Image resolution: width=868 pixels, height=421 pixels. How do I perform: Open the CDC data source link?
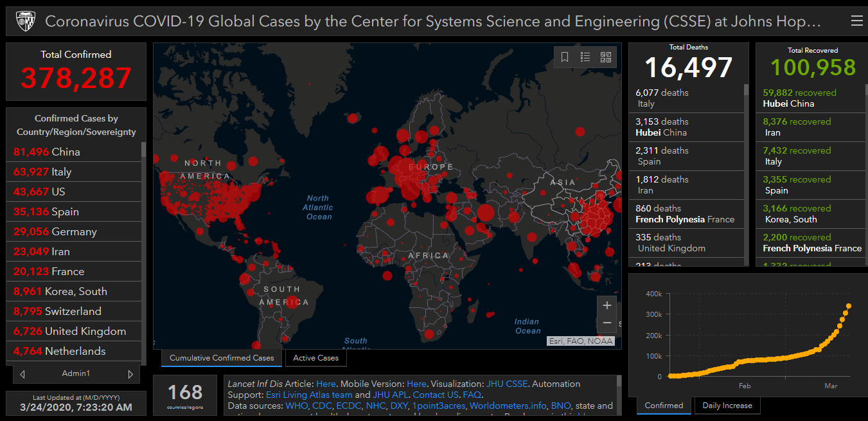coord(322,406)
